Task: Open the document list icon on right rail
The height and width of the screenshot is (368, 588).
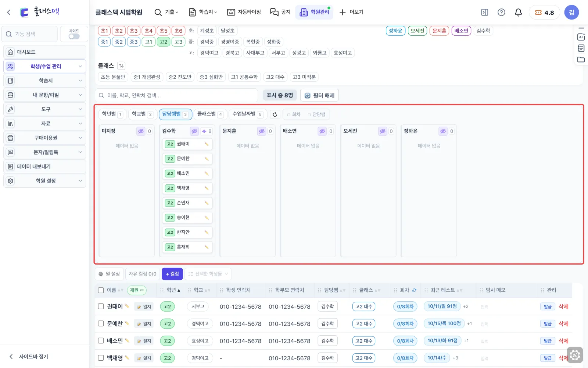Action: coord(581,48)
